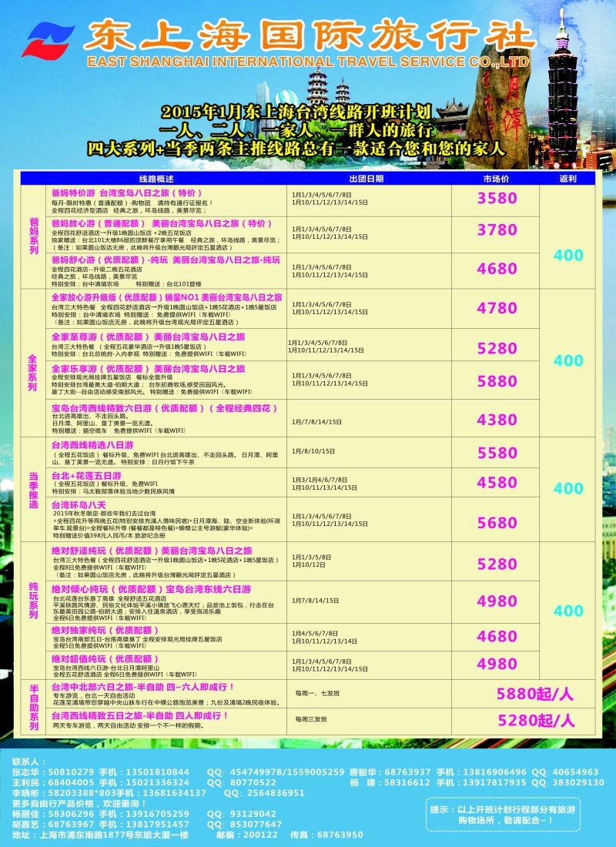This screenshot has height=847, width=616.
Task: Click the price 4580
Action: 497,483
